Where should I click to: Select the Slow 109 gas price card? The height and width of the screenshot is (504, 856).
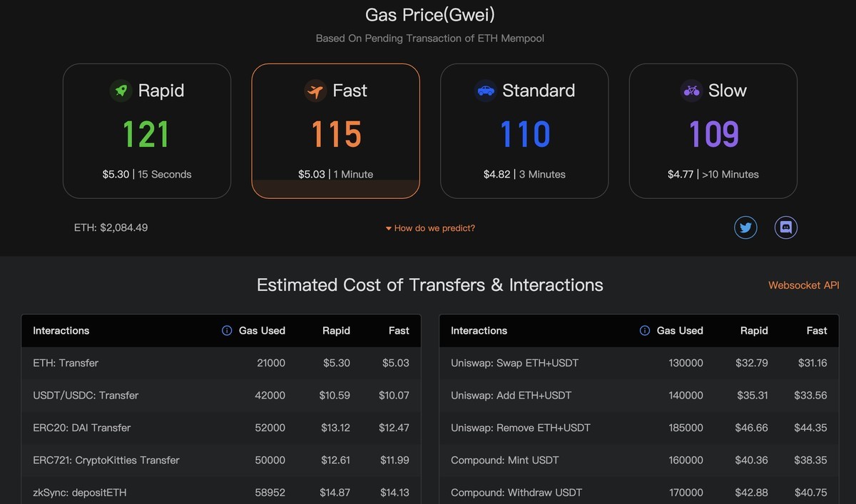click(713, 131)
